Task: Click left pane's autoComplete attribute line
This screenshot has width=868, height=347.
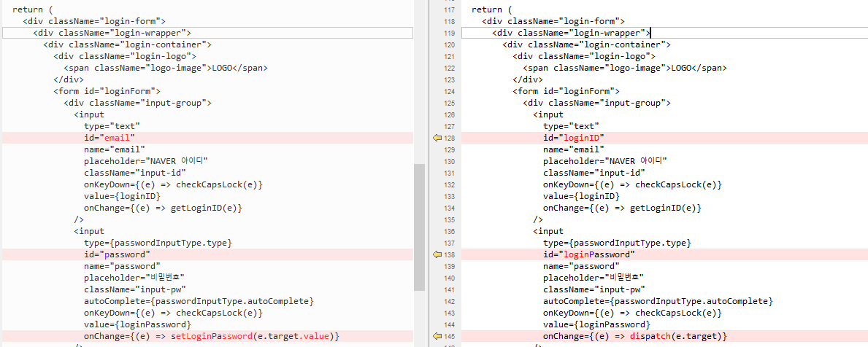Action: pyautogui.click(x=199, y=301)
